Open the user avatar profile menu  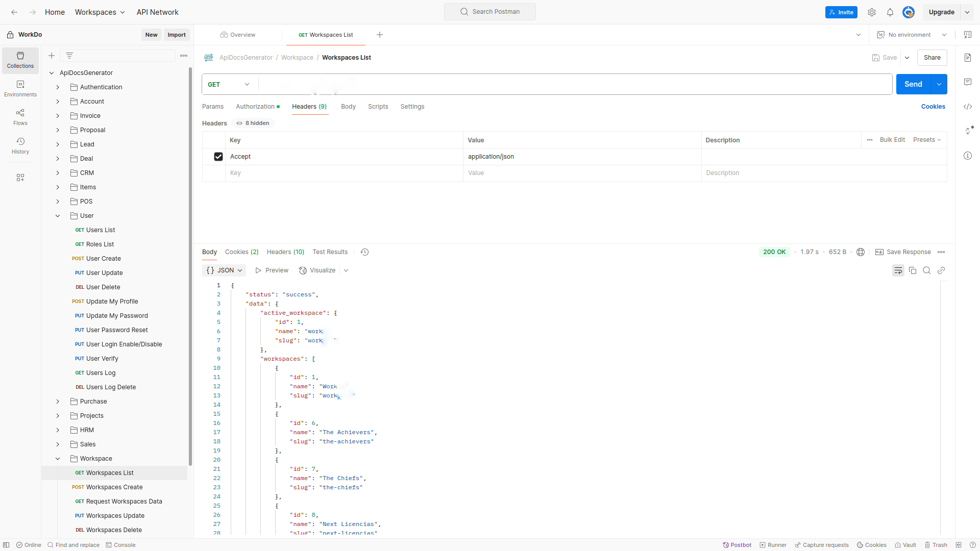(x=909, y=12)
